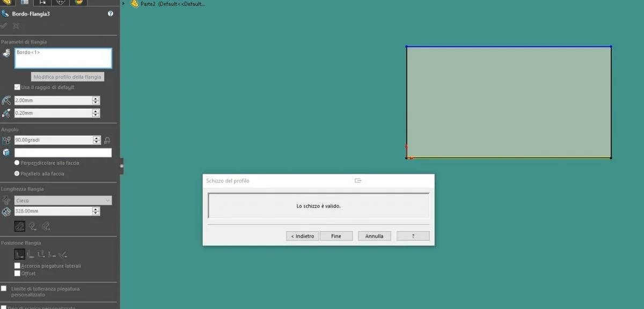Viewport: 644px width, 309px height.
Task: Click Fine in Schizzo del profilo dialog
Action: pyautogui.click(x=336, y=236)
